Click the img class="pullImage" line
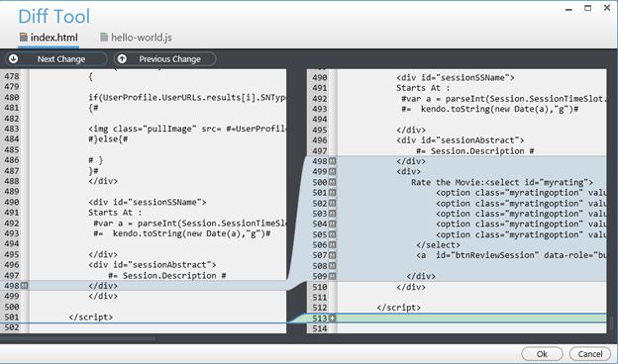 187,129
